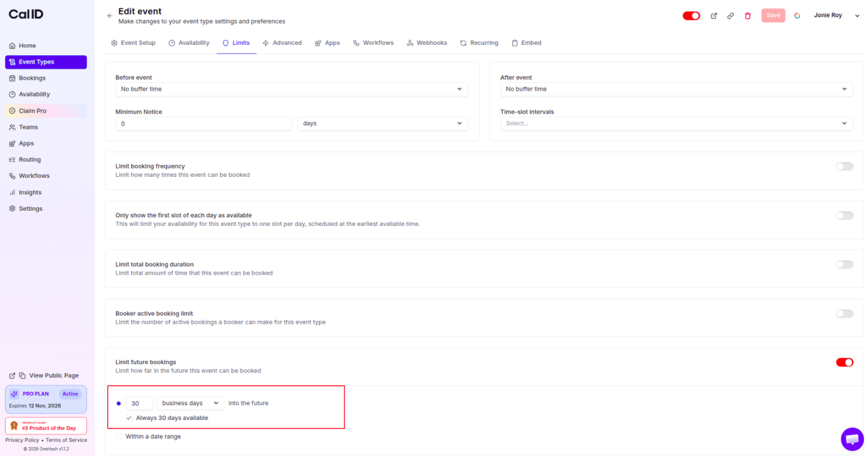
Task: Open Time-slot intervals dropdown
Action: coord(677,124)
